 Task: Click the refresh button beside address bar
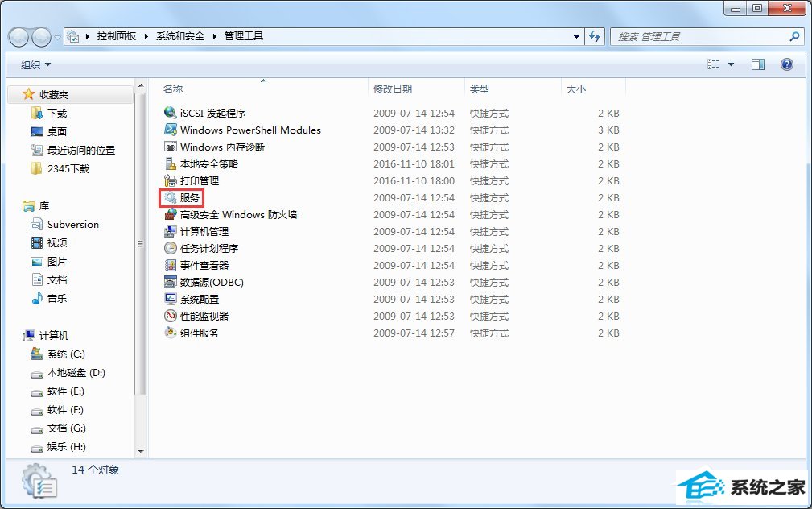tap(596, 36)
